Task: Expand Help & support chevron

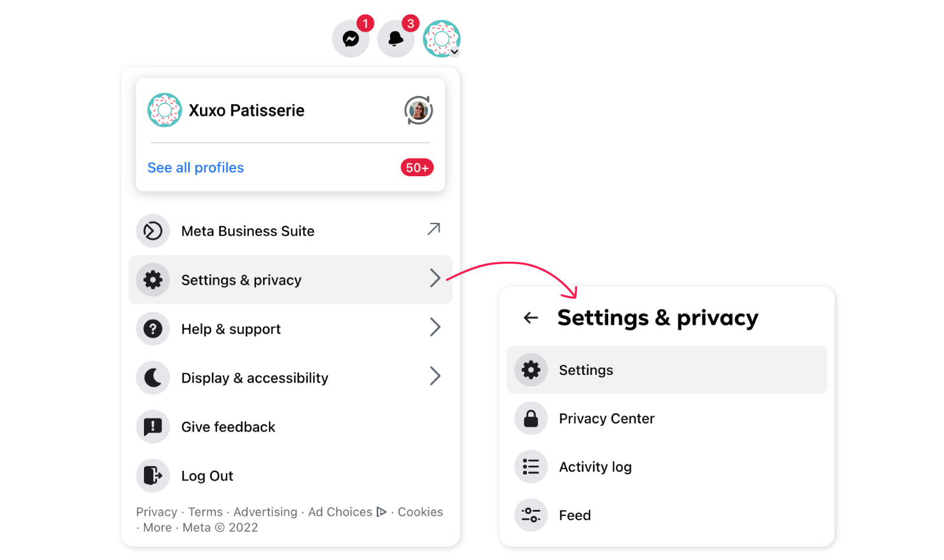Action: click(x=435, y=327)
